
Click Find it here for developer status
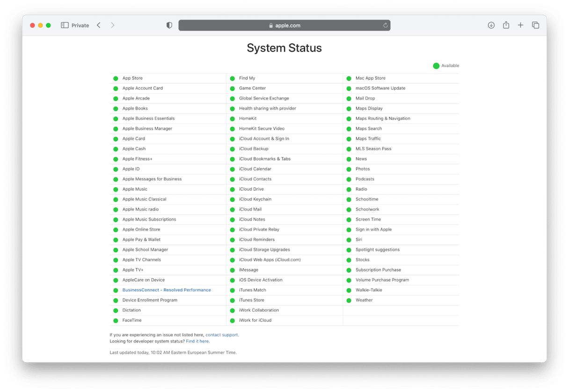[x=197, y=341]
